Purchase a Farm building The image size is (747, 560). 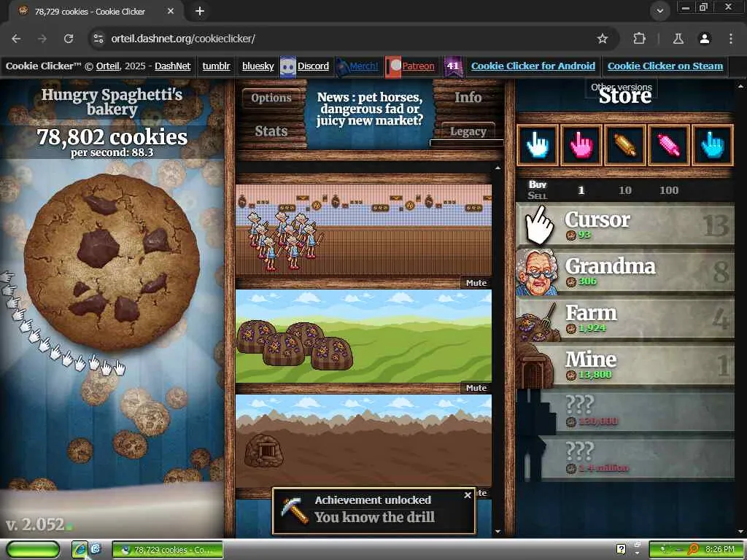coord(625,318)
